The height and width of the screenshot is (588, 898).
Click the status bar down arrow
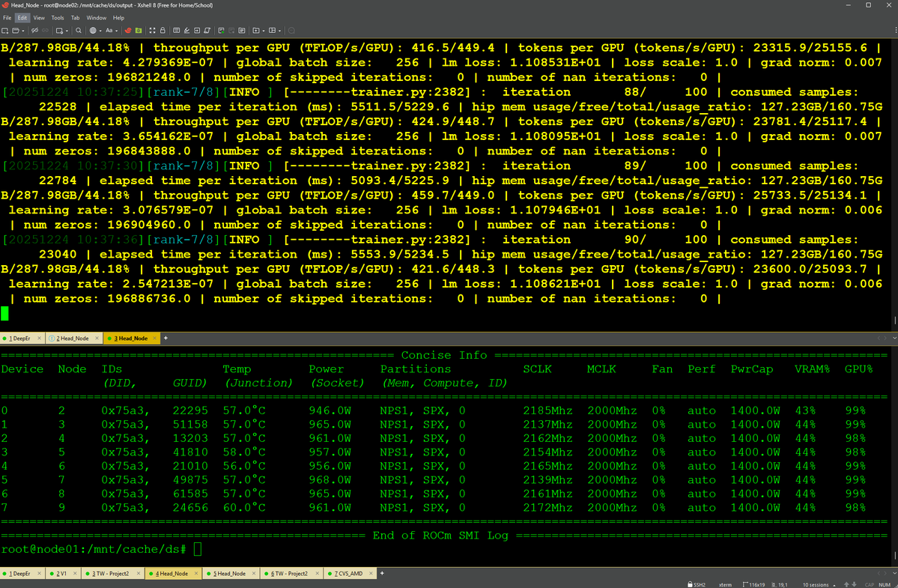pyautogui.click(x=855, y=584)
